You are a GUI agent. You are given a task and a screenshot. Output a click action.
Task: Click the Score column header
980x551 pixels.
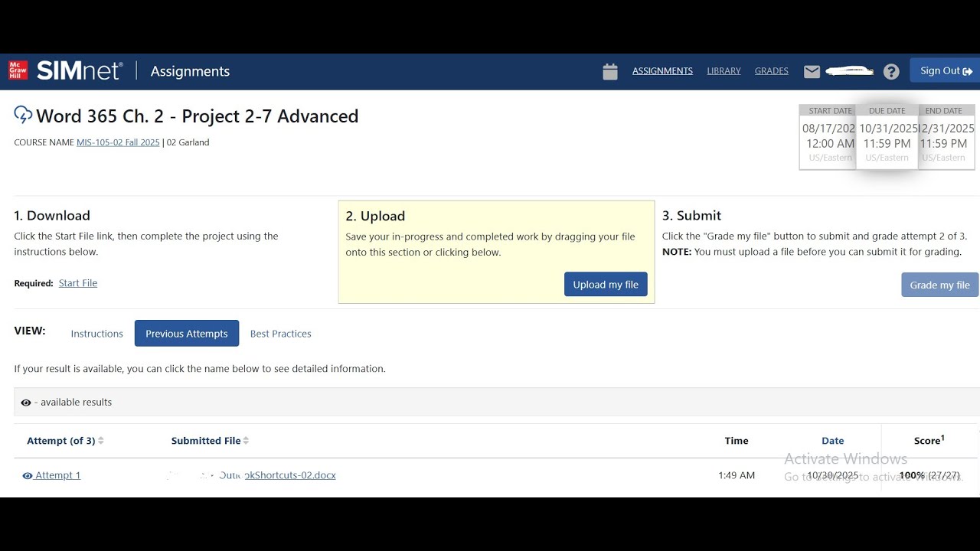929,440
